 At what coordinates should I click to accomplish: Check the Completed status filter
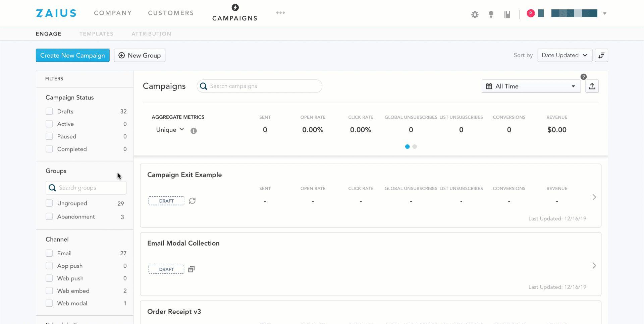click(49, 149)
